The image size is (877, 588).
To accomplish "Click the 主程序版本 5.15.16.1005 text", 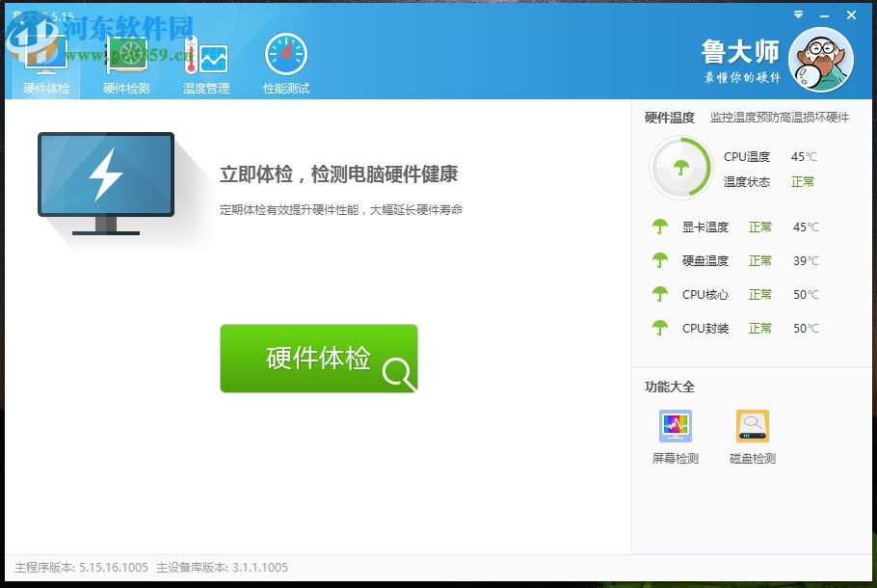I will [x=82, y=568].
